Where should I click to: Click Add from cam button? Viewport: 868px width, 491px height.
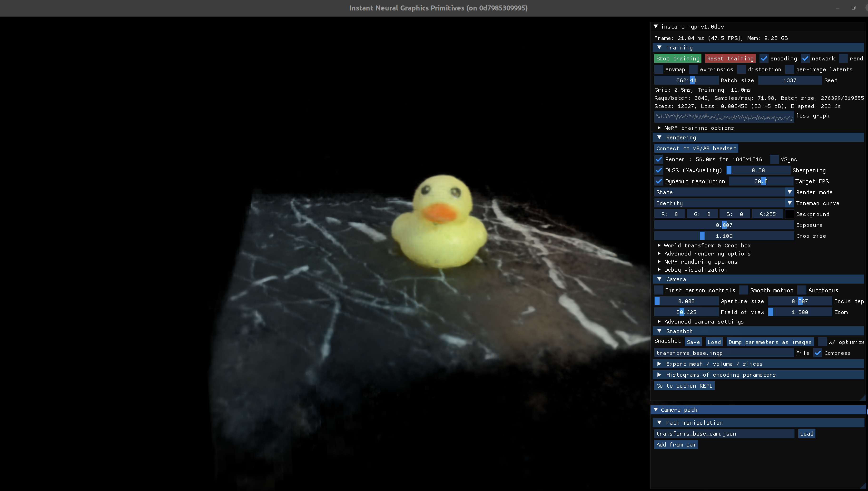coord(676,444)
